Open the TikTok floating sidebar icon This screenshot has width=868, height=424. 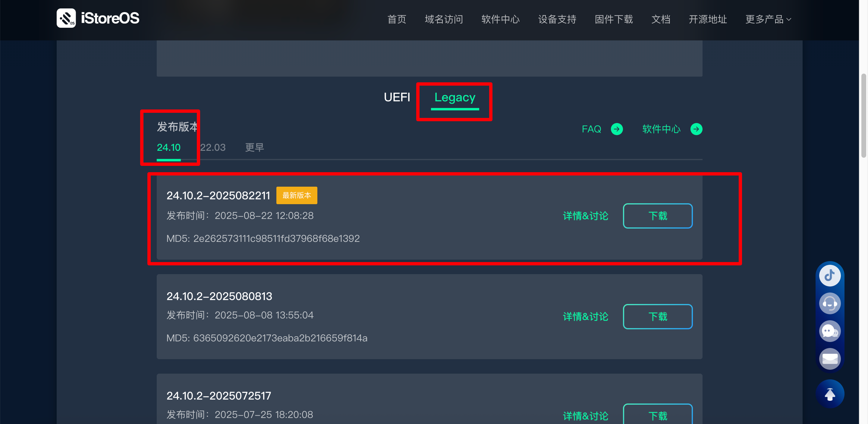[830, 275]
